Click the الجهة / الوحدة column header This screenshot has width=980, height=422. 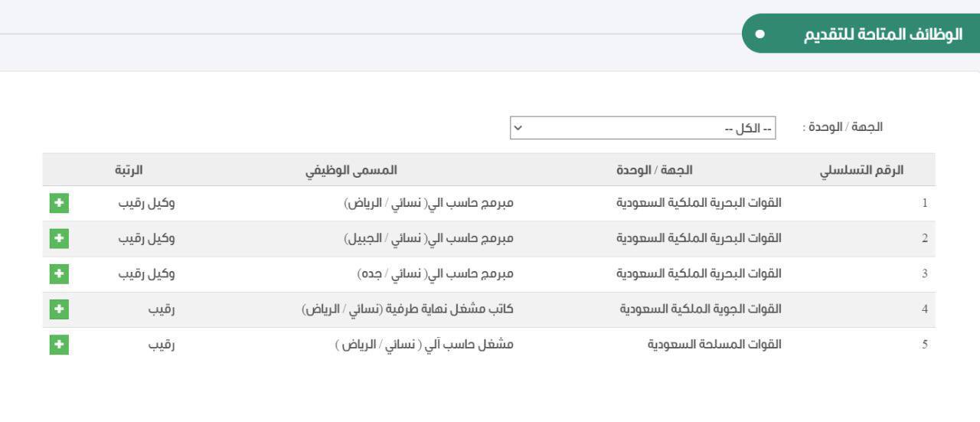coord(655,170)
